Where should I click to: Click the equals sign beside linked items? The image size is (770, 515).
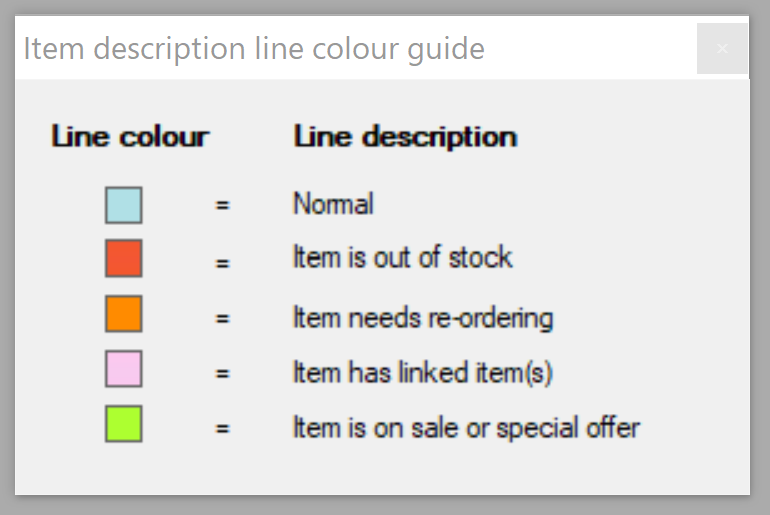point(222,374)
